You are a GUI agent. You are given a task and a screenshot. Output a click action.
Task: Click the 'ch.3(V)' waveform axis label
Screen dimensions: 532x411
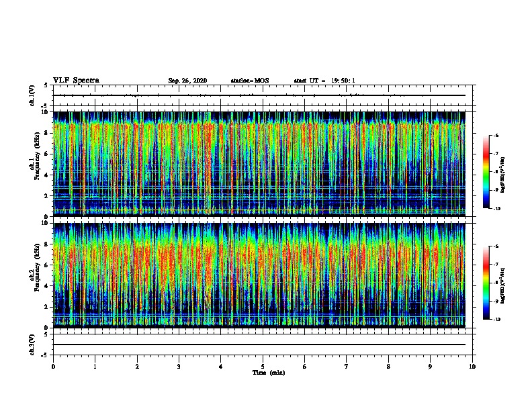(32, 345)
